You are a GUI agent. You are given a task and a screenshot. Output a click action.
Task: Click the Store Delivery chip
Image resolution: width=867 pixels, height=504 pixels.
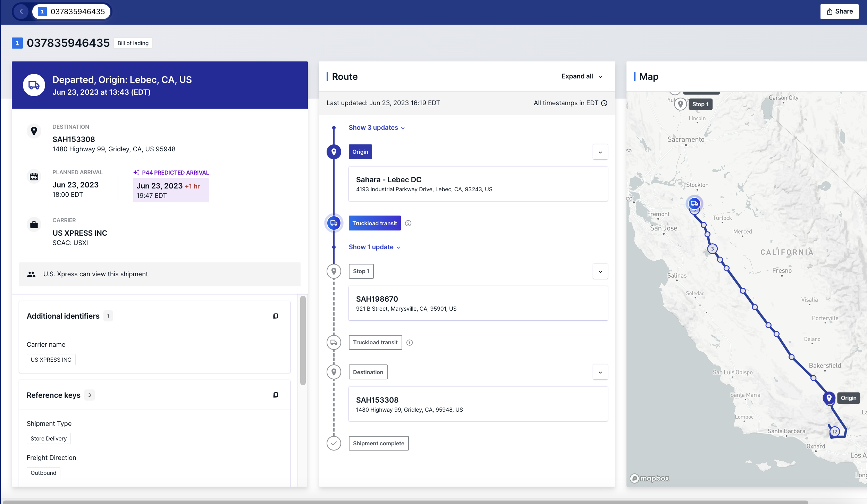click(x=49, y=438)
